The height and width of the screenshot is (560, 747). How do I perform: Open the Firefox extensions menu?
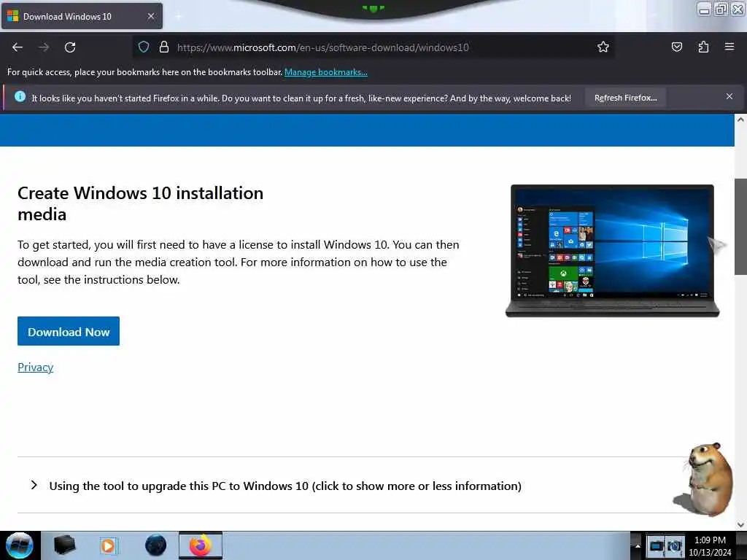click(703, 47)
